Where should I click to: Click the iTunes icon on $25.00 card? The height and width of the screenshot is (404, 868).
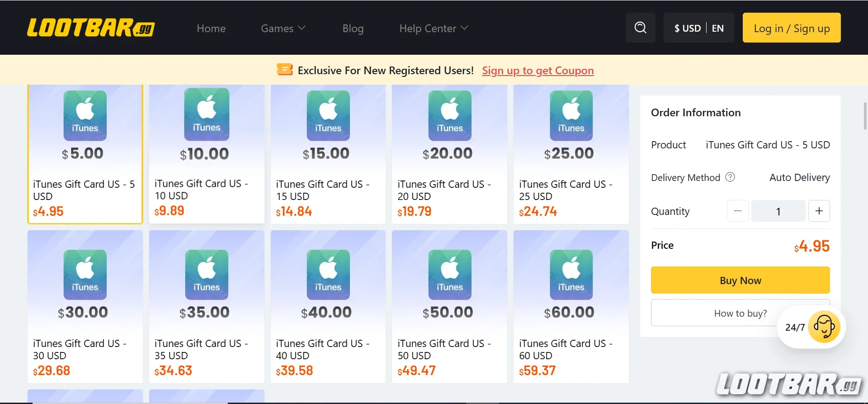[571, 115]
